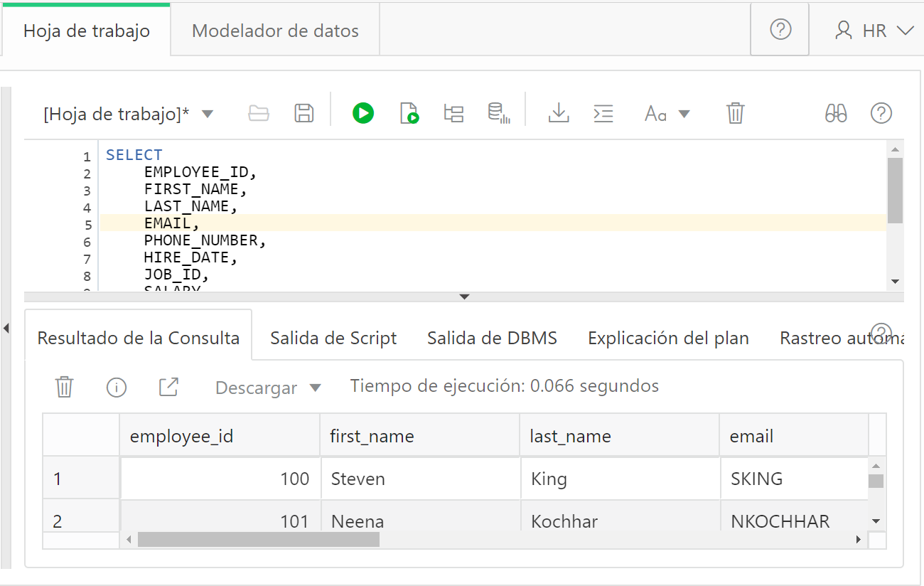Screen dimensions: 924x586
Task: Open results in a new tab
Action: (168, 387)
